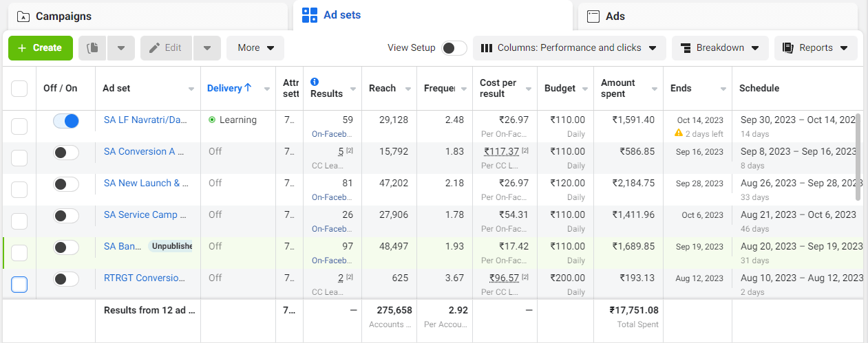Click the Reports icon in toolbar
Screen dimensions: 868x343
(787, 48)
